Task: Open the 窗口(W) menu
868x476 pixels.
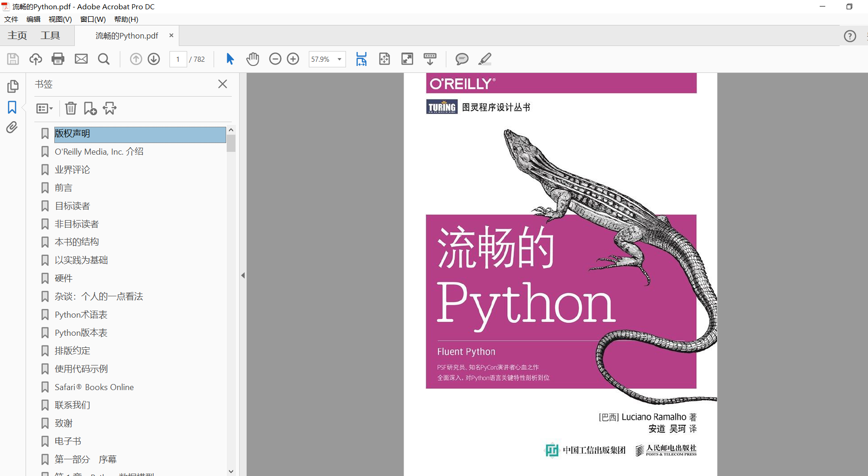Action: pos(93,19)
